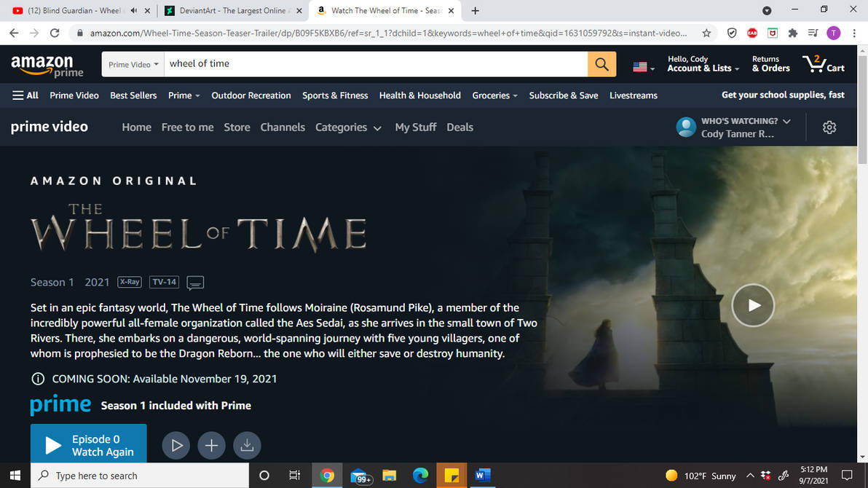Open Chrome's three-dot menu

[854, 34]
